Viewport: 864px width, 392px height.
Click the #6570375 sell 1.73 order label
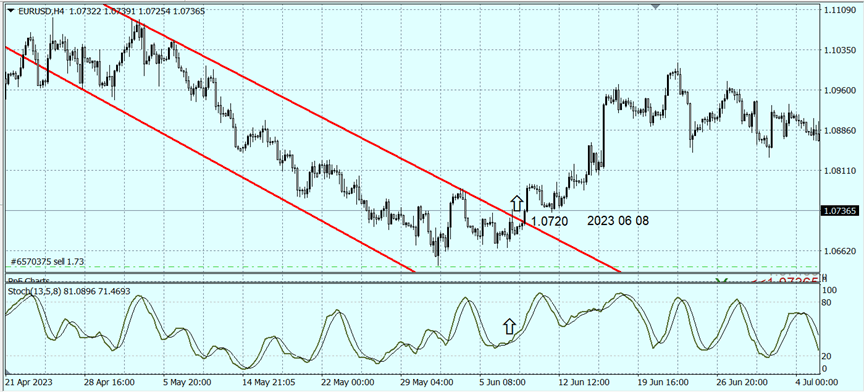click(x=47, y=262)
